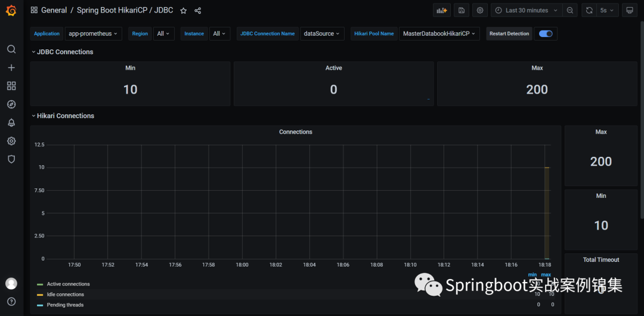Sort legend by max column header
Image resolution: width=644 pixels, height=316 pixels.
546,274
